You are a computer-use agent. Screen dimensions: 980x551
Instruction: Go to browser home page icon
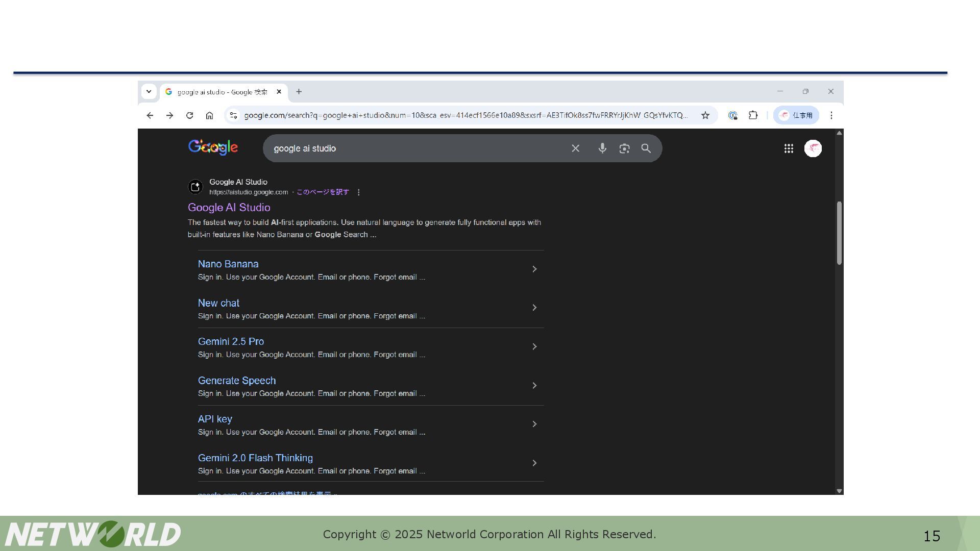[209, 115]
